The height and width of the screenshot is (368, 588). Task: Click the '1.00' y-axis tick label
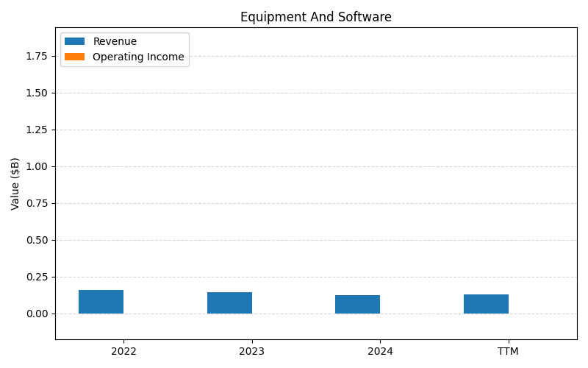click(x=37, y=167)
